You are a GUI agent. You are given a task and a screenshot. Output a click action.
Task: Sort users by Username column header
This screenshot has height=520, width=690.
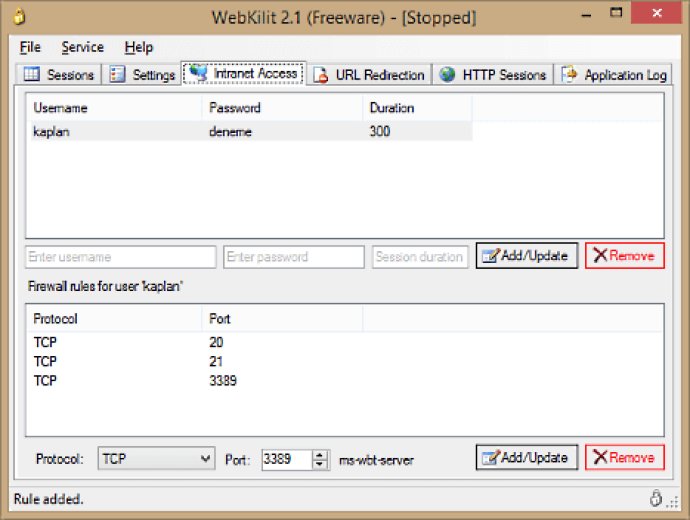pos(114,108)
